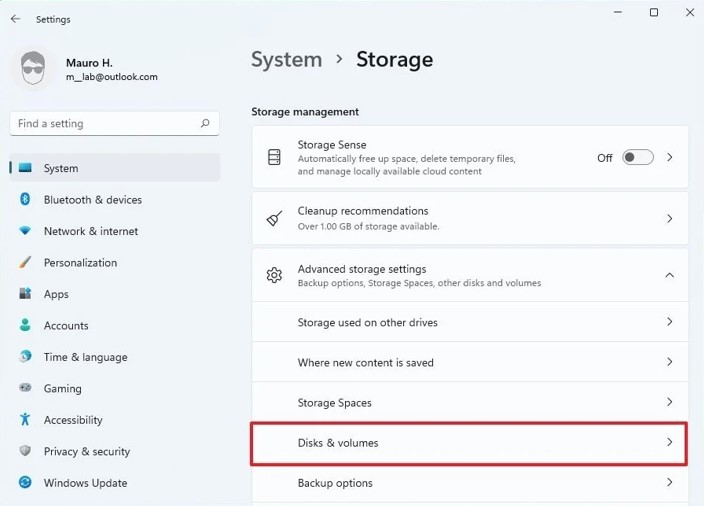Click the Privacy & security shield icon
The image size is (704, 506).
click(x=25, y=451)
